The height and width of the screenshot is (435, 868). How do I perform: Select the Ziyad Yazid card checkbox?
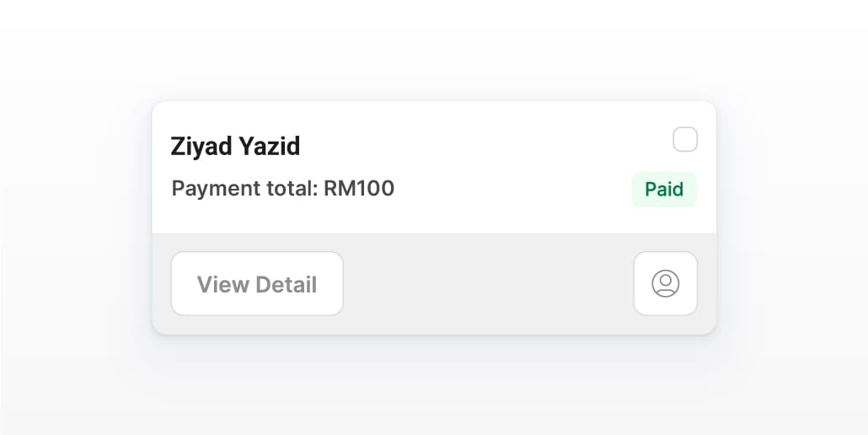tap(685, 139)
